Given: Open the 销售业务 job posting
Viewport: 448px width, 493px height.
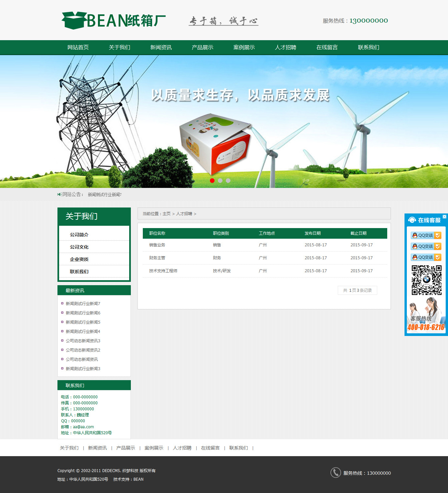Looking at the screenshot, I should [157, 245].
